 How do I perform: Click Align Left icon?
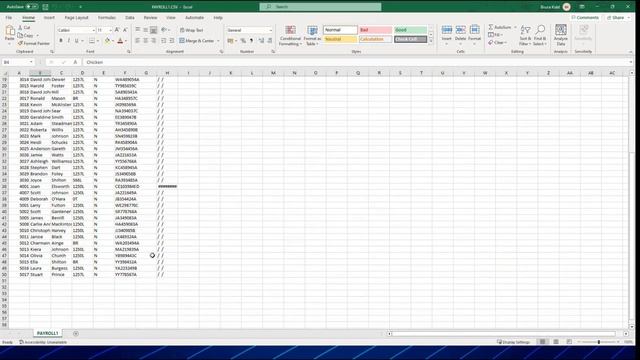(x=138, y=41)
